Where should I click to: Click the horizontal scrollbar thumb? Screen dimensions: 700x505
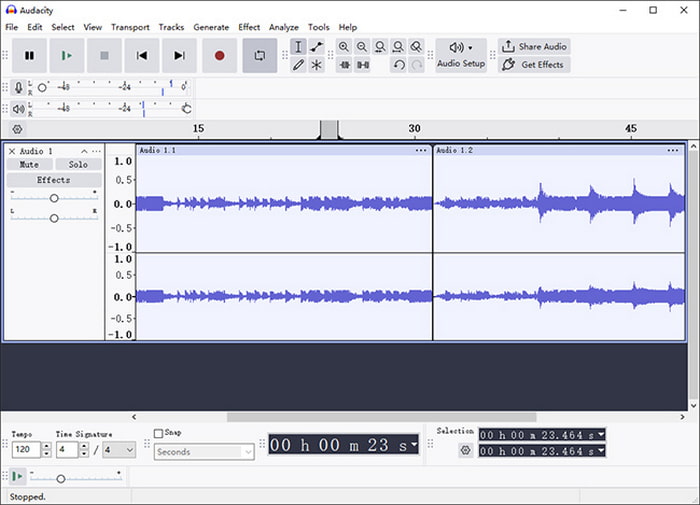tap(382, 417)
